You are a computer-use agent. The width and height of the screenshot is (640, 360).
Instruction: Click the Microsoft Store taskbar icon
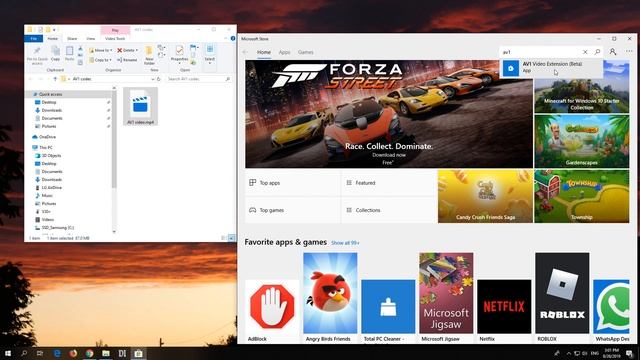(x=138, y=353)
